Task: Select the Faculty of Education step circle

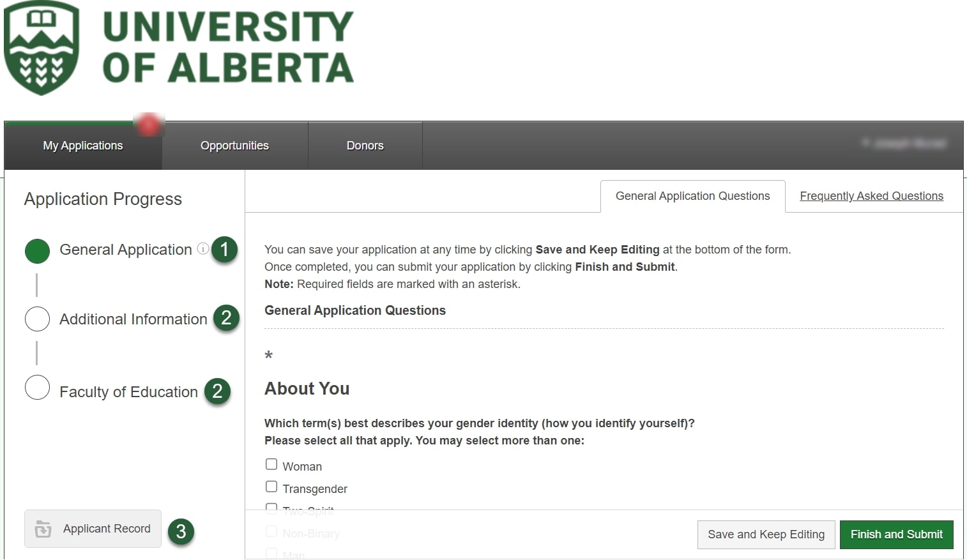Action: [37, 388]
